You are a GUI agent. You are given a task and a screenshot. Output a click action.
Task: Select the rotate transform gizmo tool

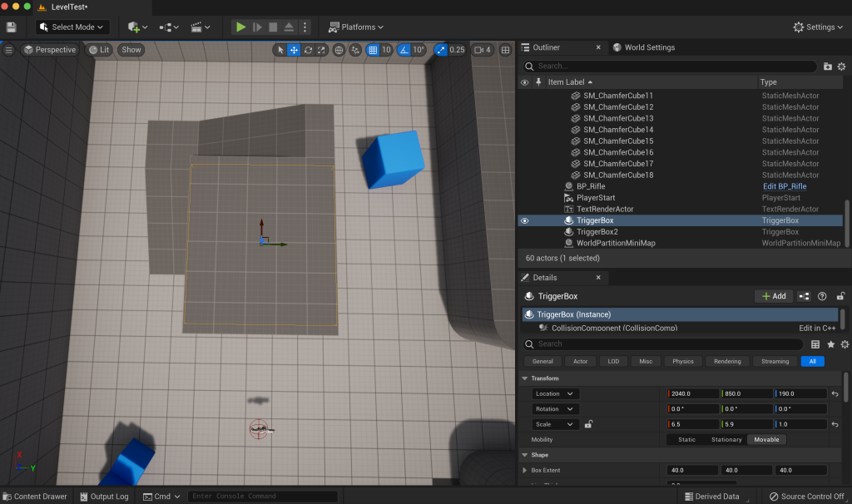click(308, 50)
